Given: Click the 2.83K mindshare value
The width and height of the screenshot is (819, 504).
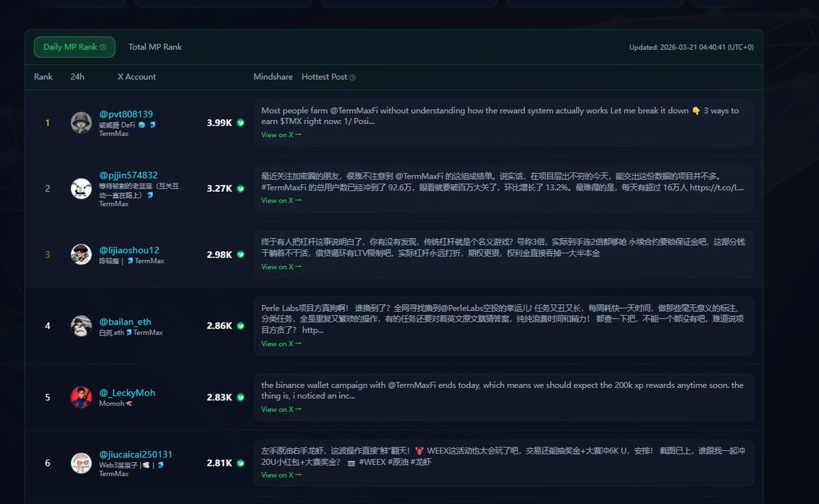Looking at the screenshot, I should 220,397.
